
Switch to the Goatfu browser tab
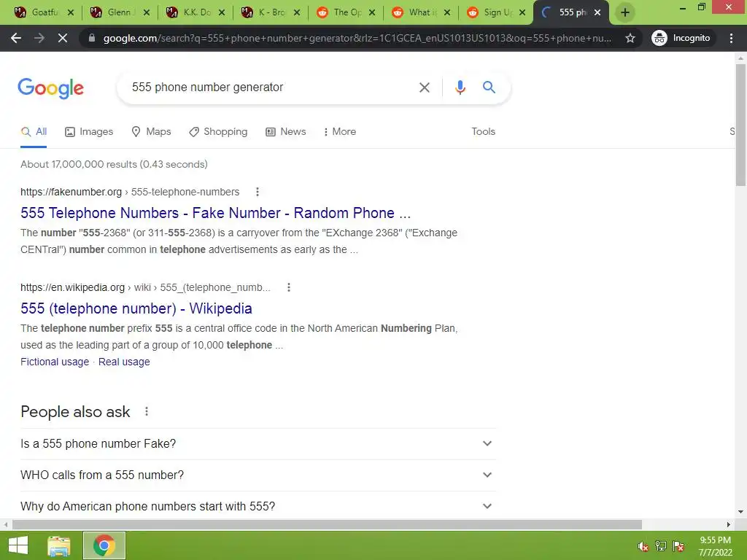click(x=44, y=12)
